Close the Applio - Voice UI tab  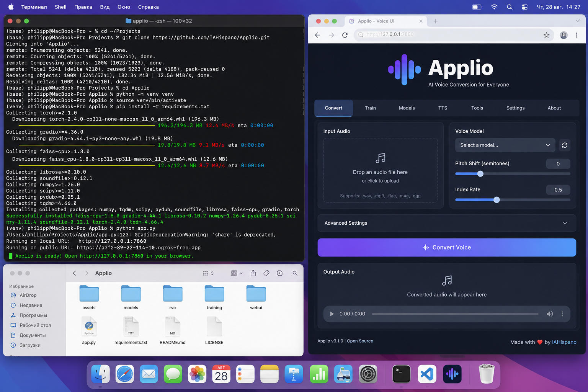pyautogui.click(x=421, y=21)
